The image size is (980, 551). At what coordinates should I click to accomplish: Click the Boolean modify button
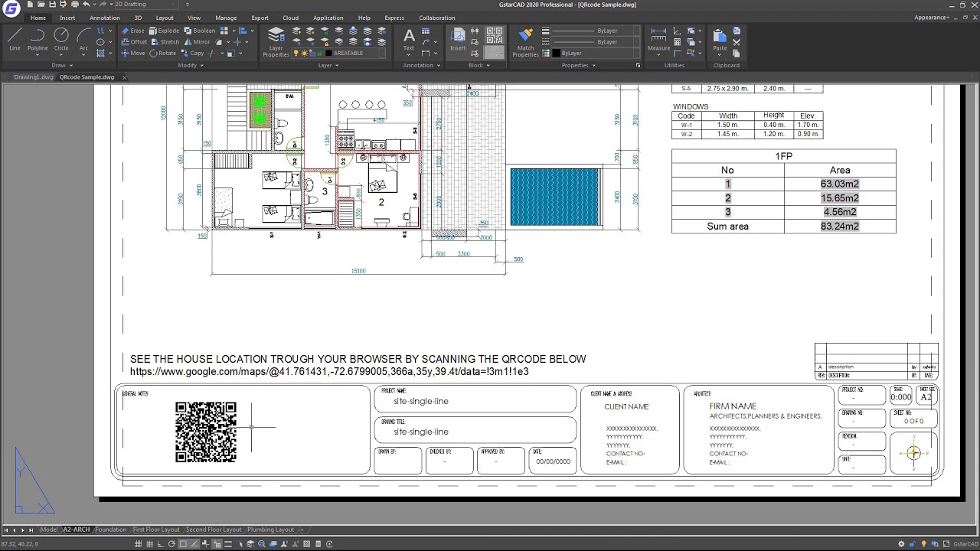tap(199, 31)
